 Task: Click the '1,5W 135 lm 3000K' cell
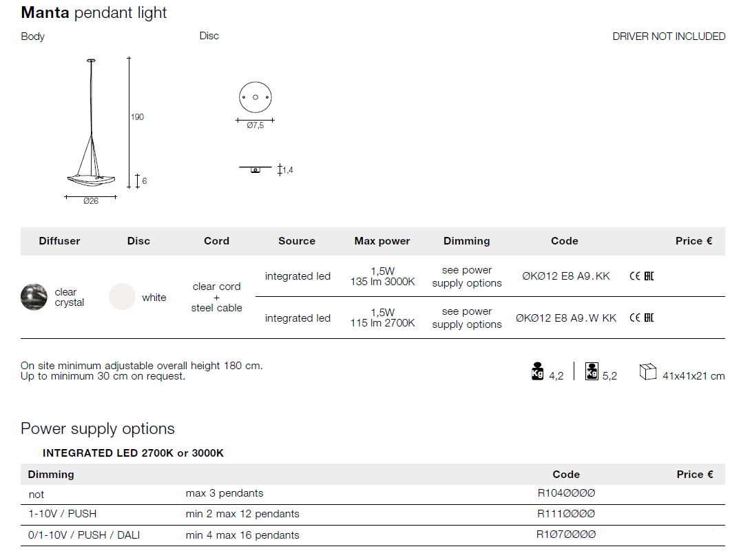[383, 276]
